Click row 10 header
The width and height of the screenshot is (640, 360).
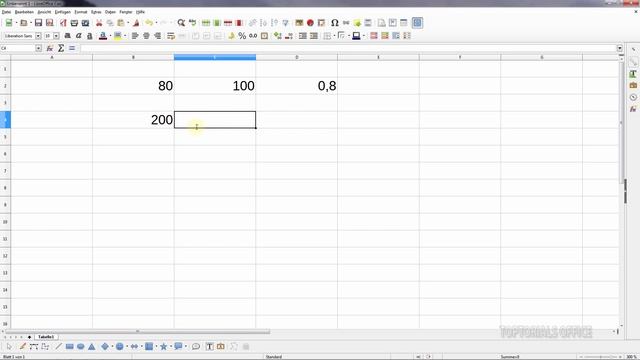point(5,222)
